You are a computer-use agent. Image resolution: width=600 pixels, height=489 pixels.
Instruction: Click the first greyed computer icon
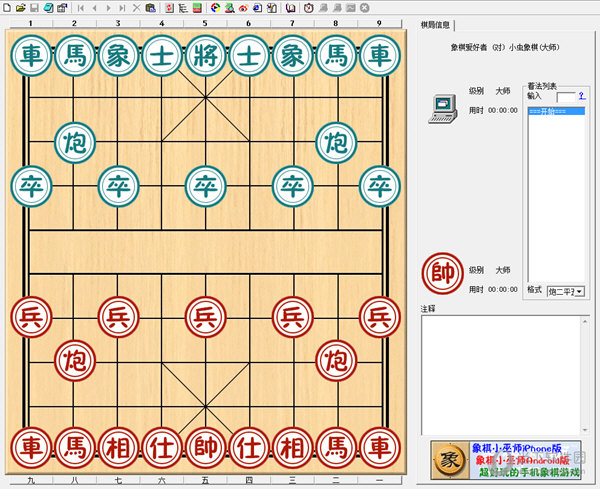click(x=323, y=8)
